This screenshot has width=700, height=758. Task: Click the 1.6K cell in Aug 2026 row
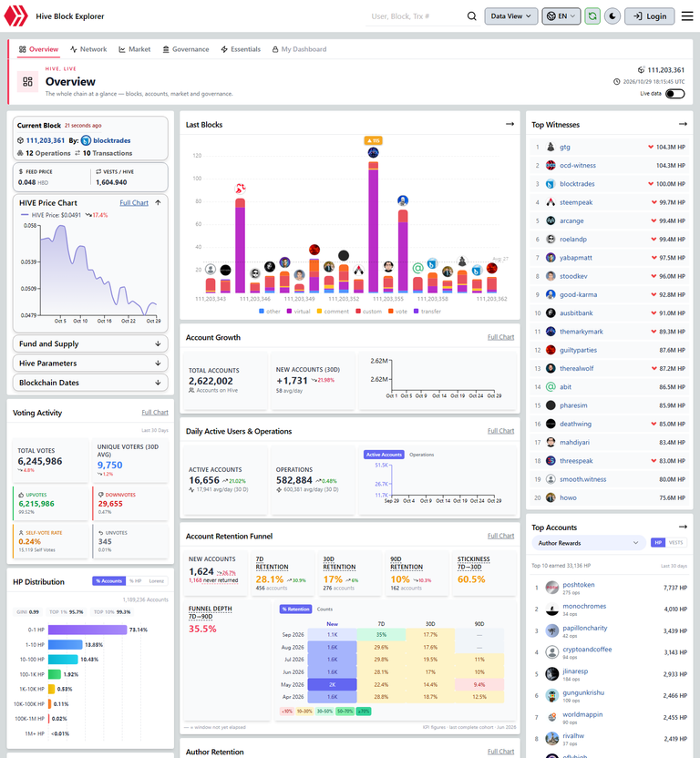(x=333, y=647)
